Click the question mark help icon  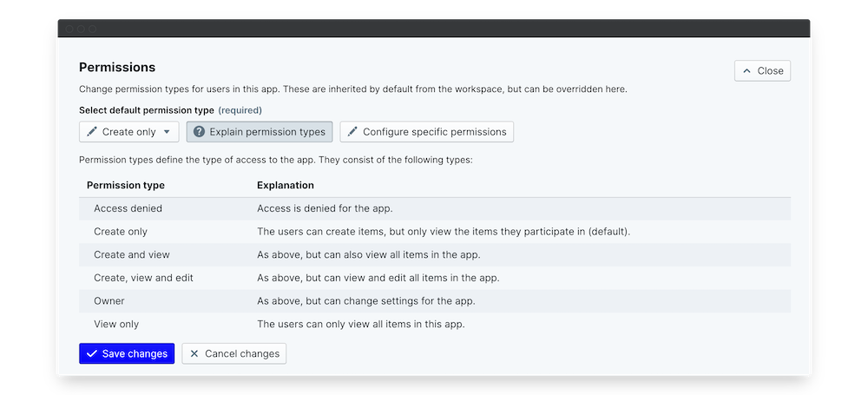[199, 132]
